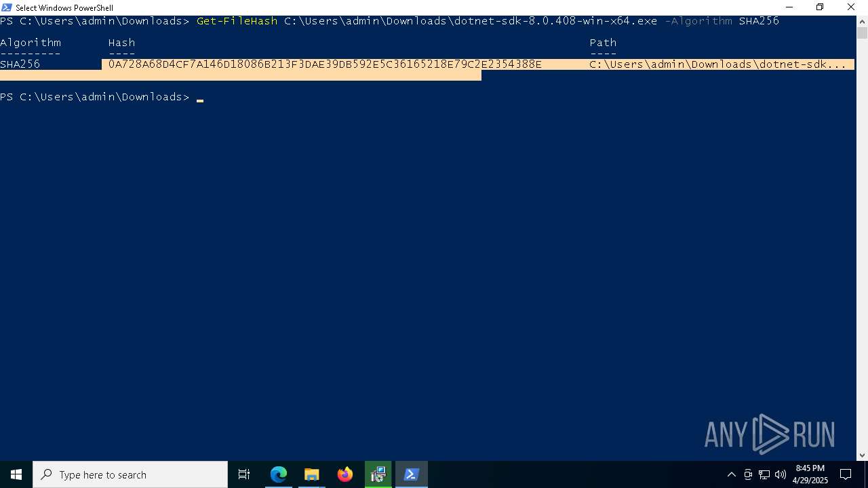The height and width of the screenshot is (488, 868).
Task: Show hidden system tray icons
Action: coord(731,474)
